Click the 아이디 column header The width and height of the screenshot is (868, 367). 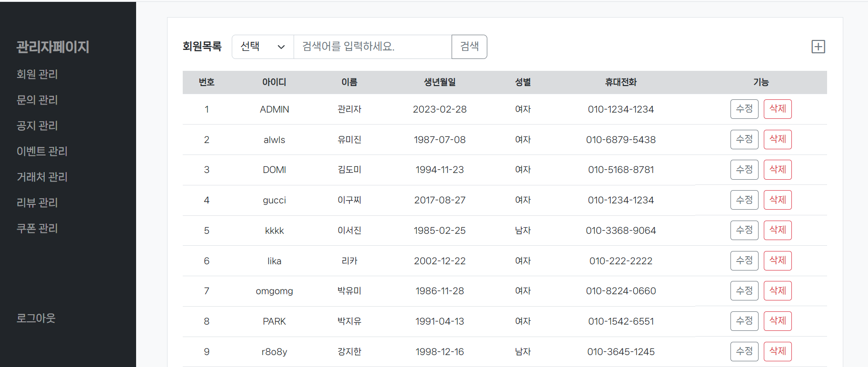click(x=274, y=82)
